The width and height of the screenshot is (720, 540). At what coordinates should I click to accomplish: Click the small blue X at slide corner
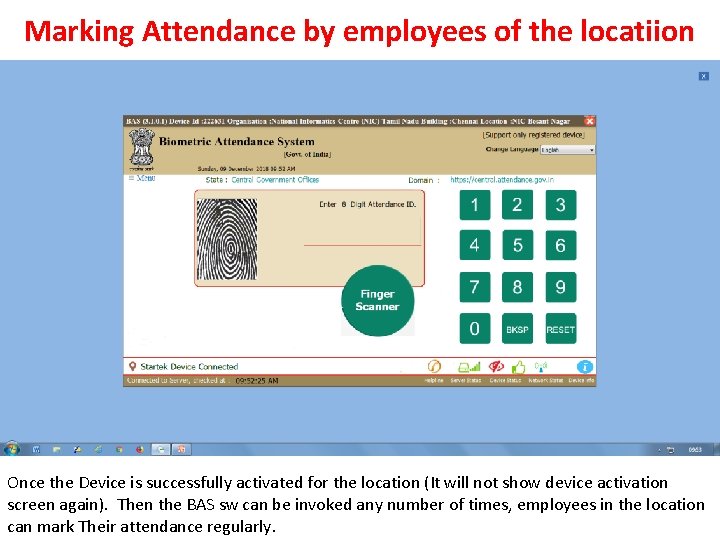[703, 76]
